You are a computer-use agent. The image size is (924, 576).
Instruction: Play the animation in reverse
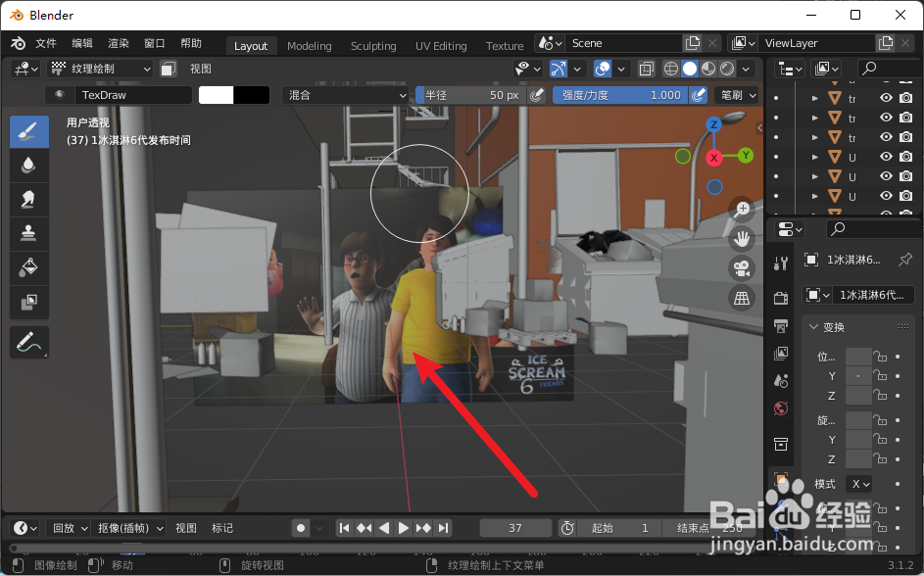(x=384, y=528)
